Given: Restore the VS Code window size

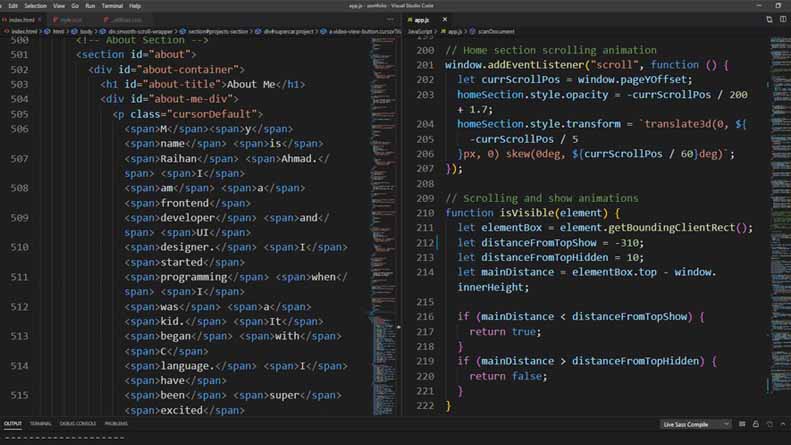Looking at the screenshot, I should [x=778, y=6].
